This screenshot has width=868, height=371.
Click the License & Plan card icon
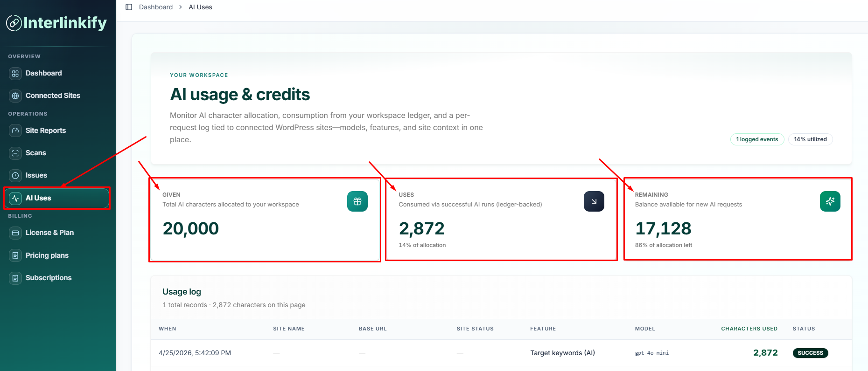[x=15, y=233]
